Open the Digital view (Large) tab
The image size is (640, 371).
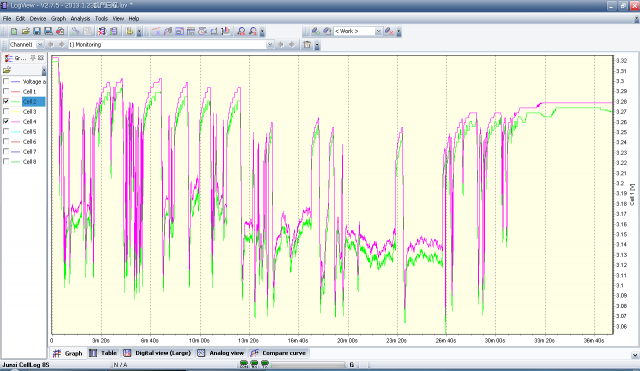point(157,353)
